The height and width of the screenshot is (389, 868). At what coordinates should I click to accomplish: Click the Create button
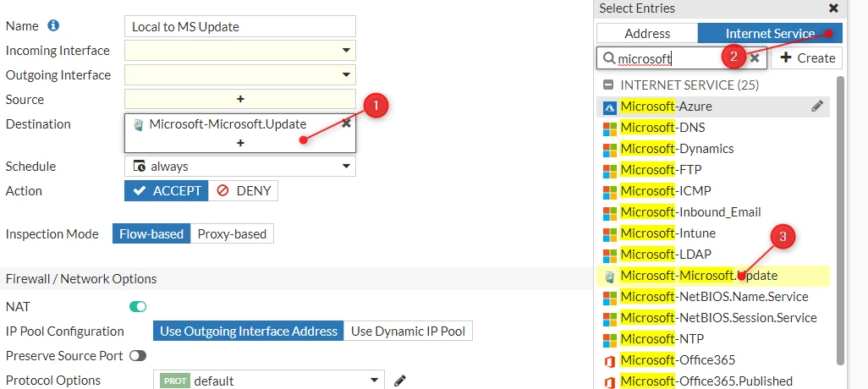click(x=806, y=58)
